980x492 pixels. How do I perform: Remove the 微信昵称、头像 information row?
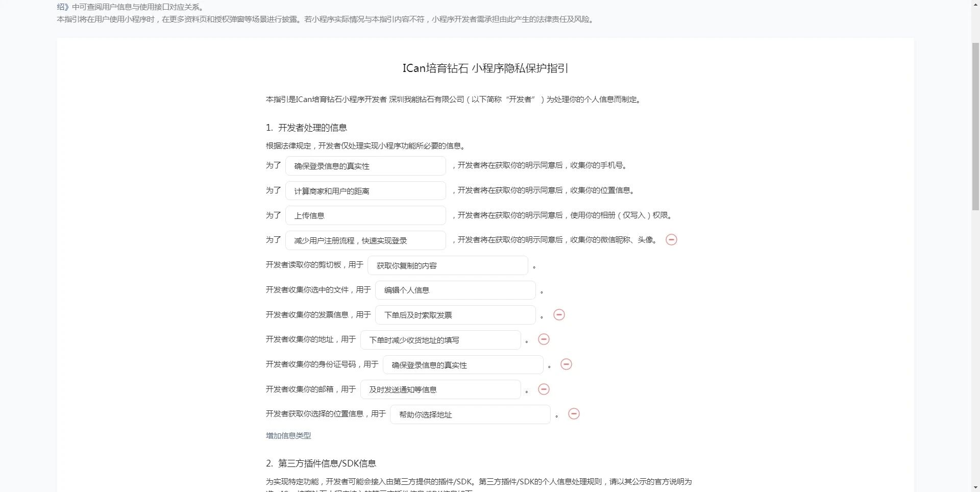pos(671,240)
